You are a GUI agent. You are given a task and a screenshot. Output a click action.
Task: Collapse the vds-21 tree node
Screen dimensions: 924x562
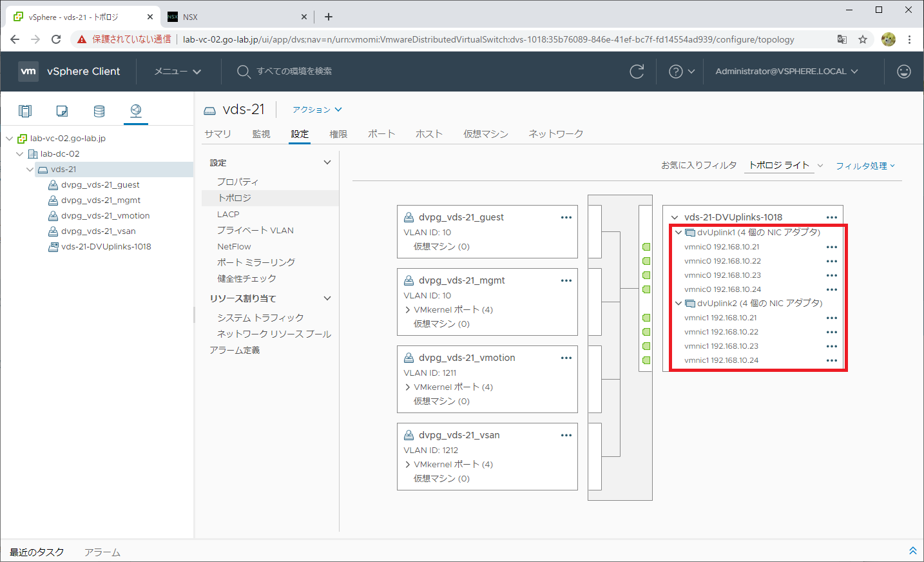30,170
